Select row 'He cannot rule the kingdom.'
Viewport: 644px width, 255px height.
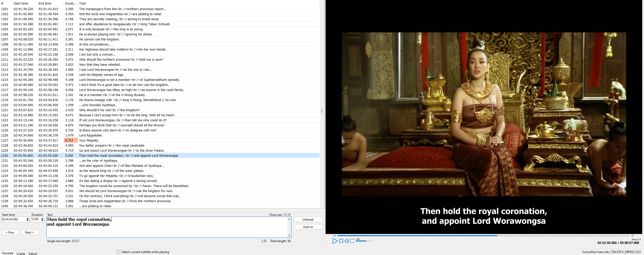point(160,39)
